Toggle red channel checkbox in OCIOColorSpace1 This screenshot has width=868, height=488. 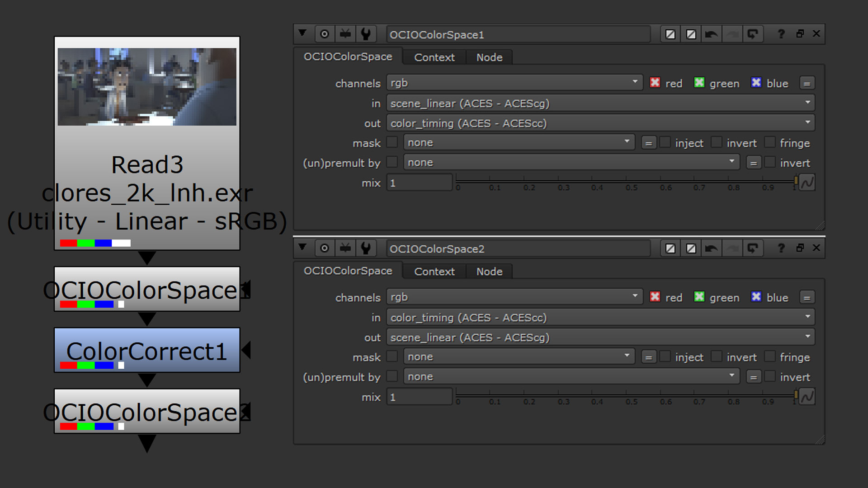[655, 83]
